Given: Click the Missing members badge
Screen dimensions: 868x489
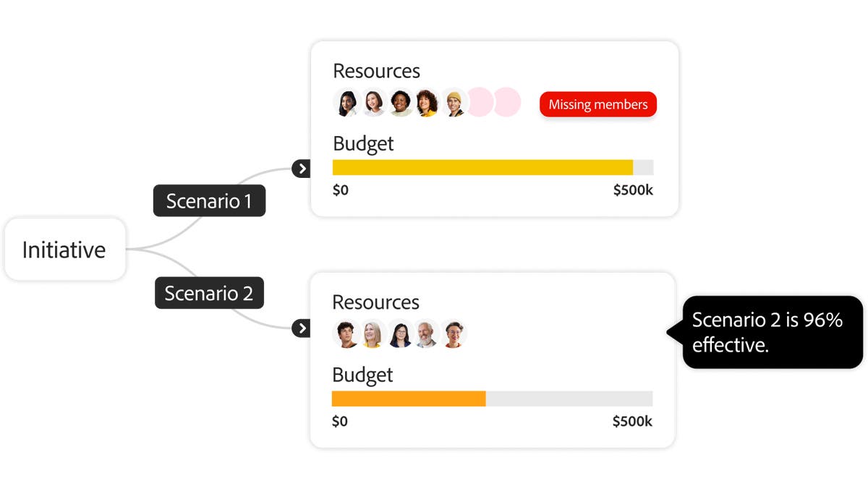Looking at the screenshot, I should [x=597, y=104].
